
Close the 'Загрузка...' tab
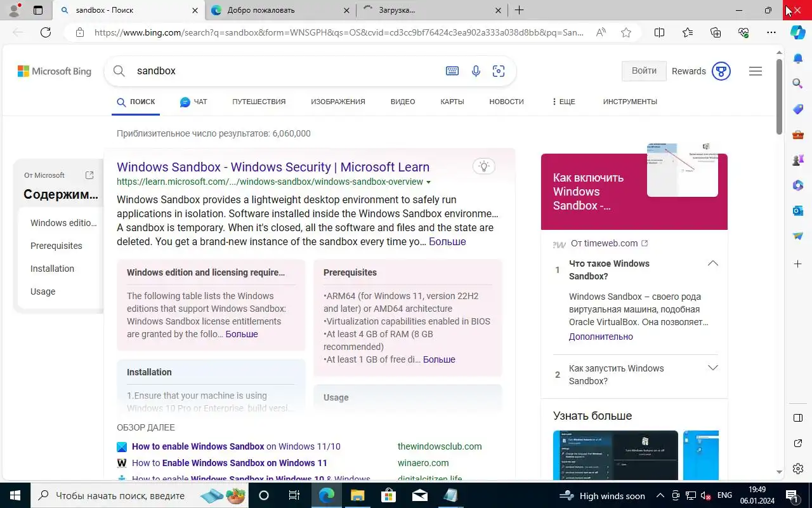tap(498, 10)
